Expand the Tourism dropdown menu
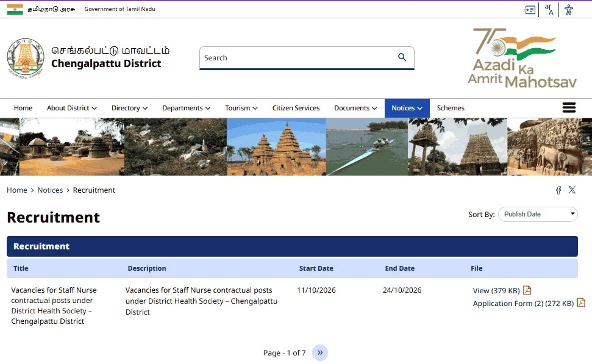 241,108
